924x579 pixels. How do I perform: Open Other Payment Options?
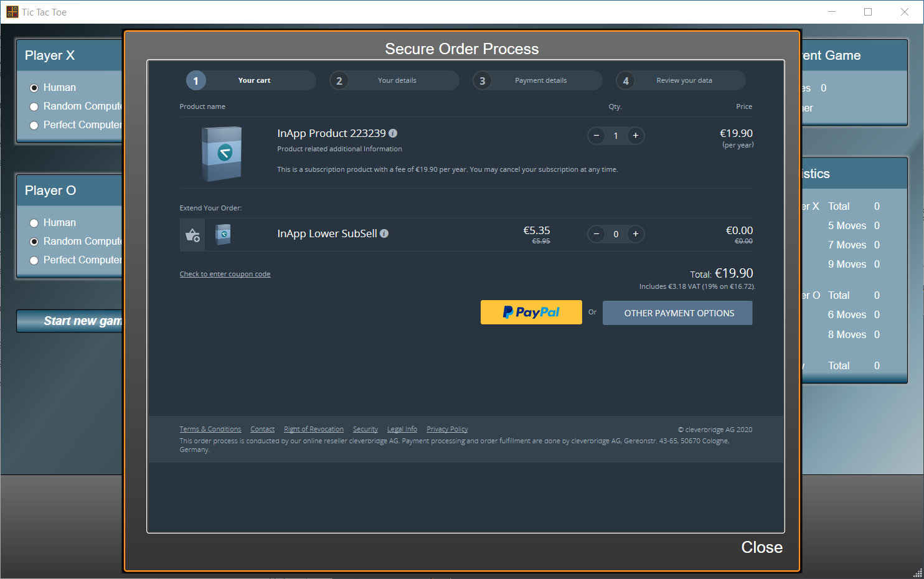point(677,313)
